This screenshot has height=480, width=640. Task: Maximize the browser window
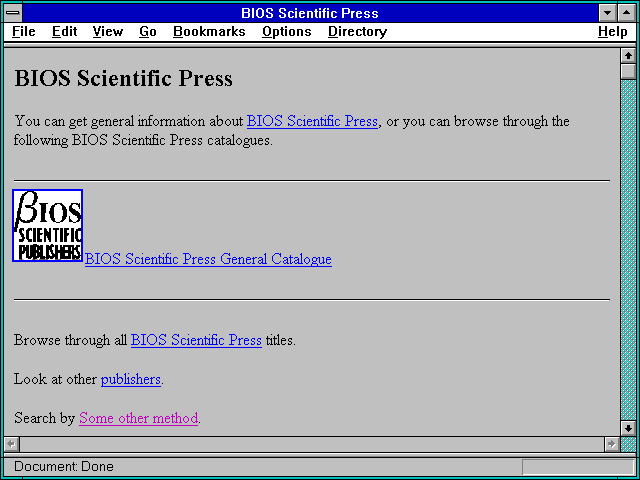[627, 13]
